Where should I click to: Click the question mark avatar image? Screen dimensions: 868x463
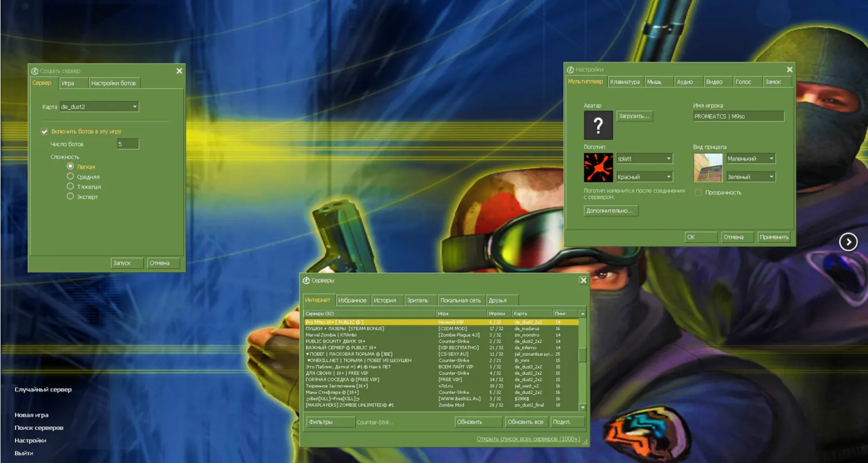click(598, 125)
